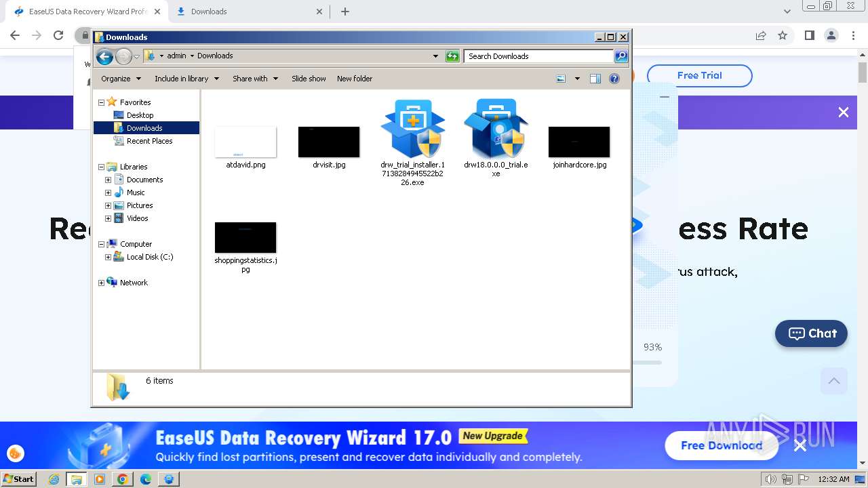The height and width of the screenshot is (488, 868).
Task: Change view using the view icon
Action: pos(561,79)
